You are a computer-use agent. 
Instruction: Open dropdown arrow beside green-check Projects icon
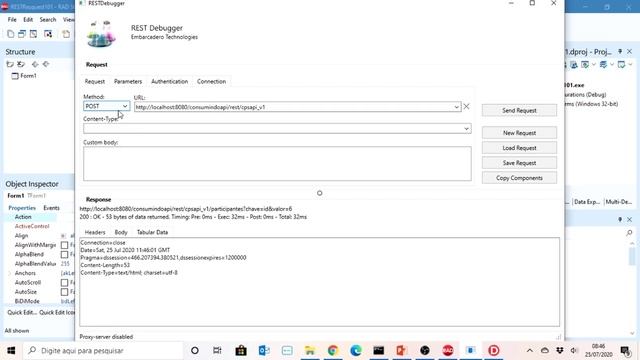click(593, 64)
